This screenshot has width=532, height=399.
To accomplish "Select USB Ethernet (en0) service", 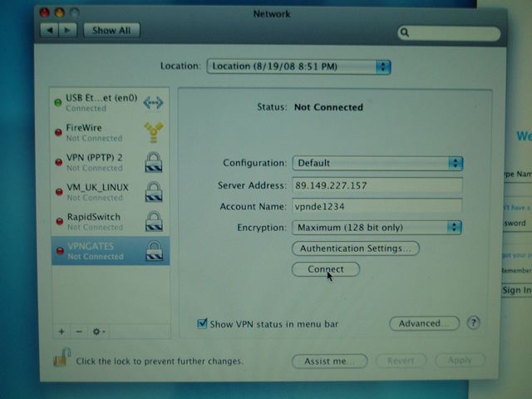I will 111,103.
